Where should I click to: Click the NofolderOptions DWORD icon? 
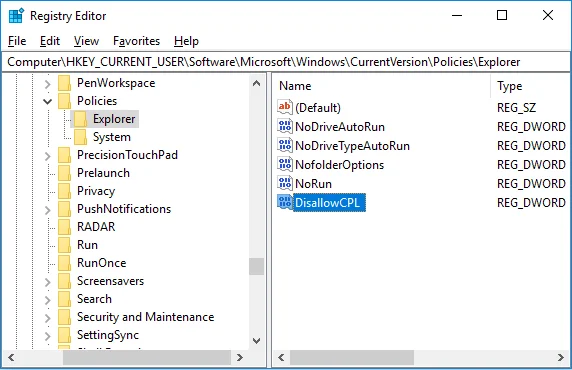click(285, 164)
